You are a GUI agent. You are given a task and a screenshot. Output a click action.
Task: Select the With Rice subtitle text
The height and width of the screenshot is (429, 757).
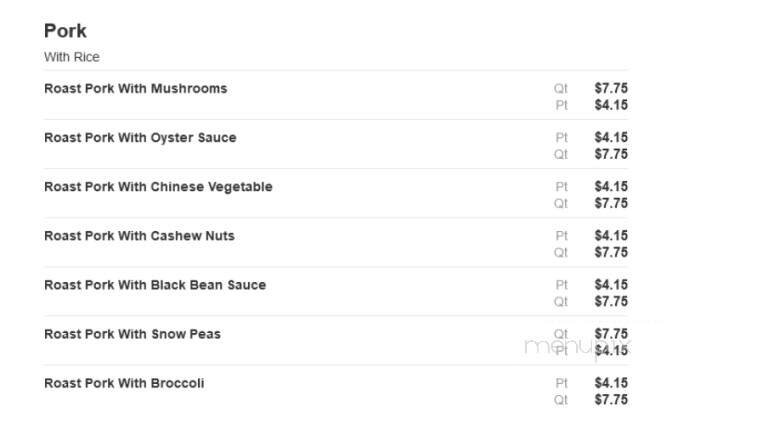click(x=71, y=57)
